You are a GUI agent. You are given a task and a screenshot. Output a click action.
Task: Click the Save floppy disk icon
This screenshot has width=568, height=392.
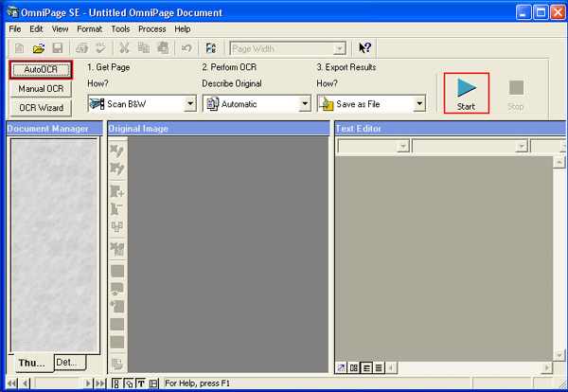point(58,48)
